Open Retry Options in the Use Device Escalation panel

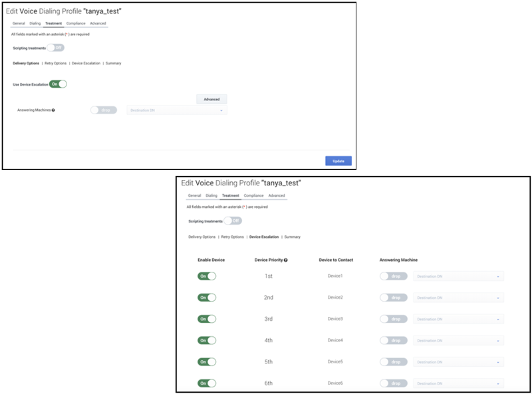(55, 63)
